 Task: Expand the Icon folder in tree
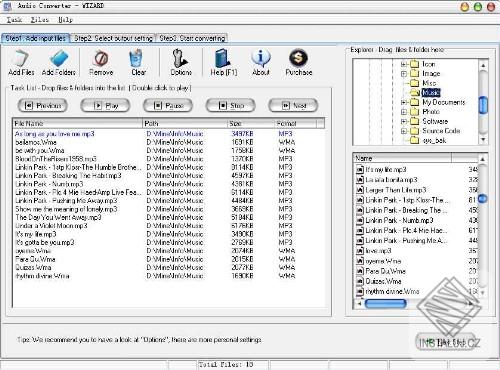[404, 64]
